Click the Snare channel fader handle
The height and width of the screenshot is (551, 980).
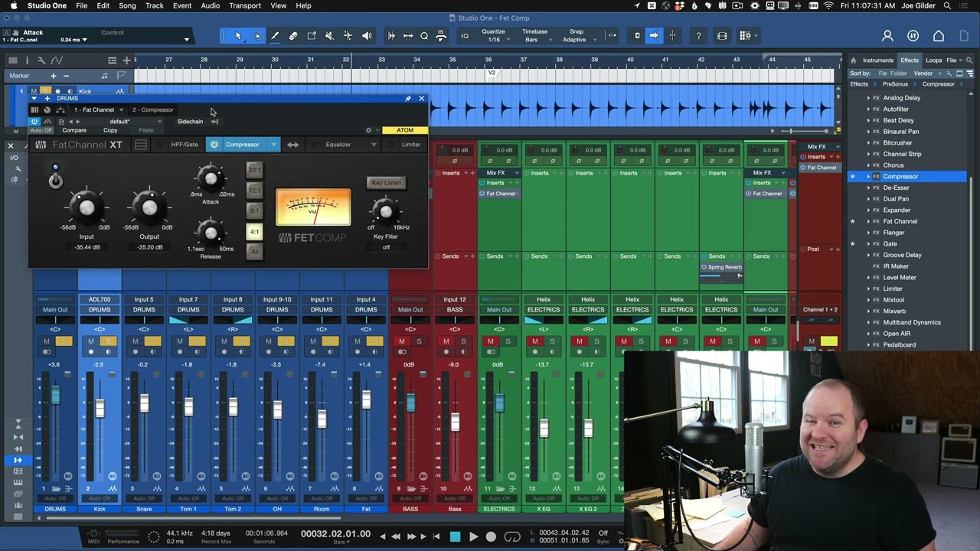pyautogui.click(x=144, y=403)
